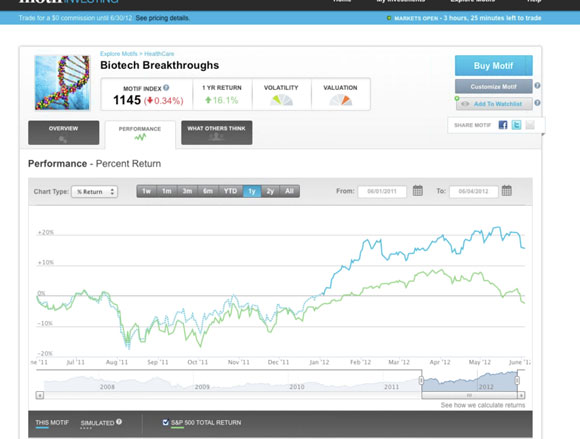
Task: Share motif on Twitter
Action: click(x=516, y=125)
